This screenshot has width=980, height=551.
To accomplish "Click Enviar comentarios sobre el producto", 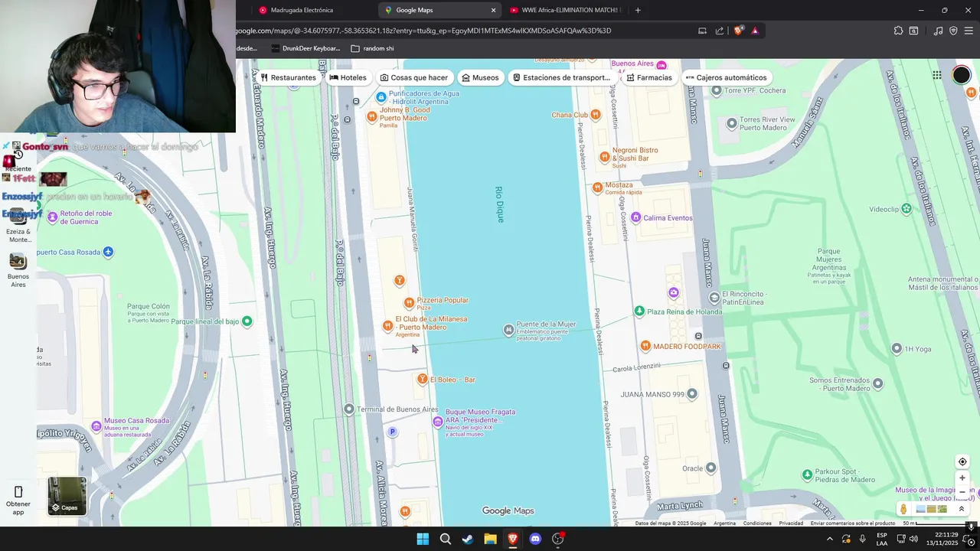I will click(x=853, y=523).
